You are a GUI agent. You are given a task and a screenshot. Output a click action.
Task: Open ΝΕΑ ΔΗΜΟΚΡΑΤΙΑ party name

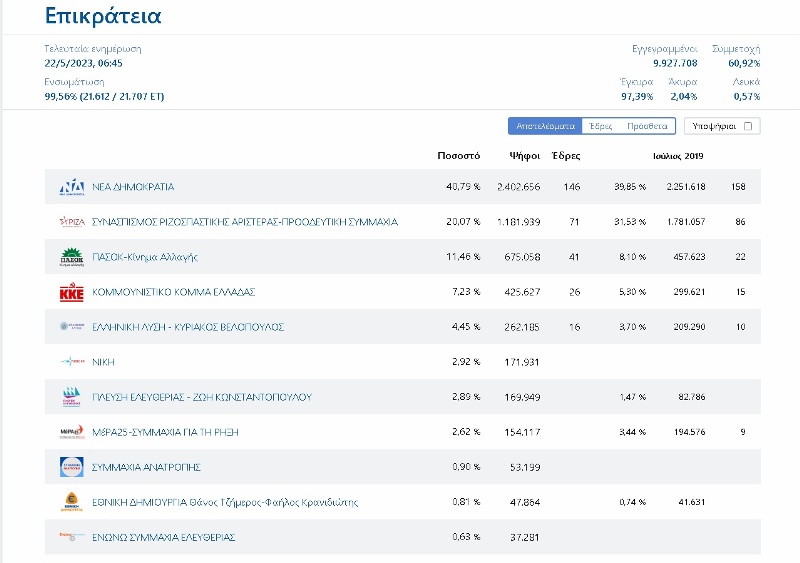[x=133, y=187]
